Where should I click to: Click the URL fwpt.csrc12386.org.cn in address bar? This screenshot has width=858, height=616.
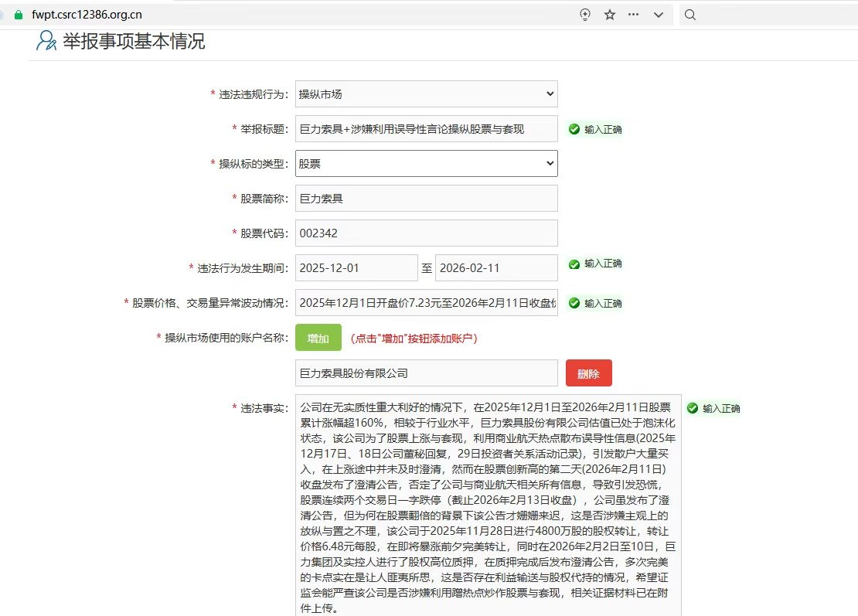click(87, 15)
